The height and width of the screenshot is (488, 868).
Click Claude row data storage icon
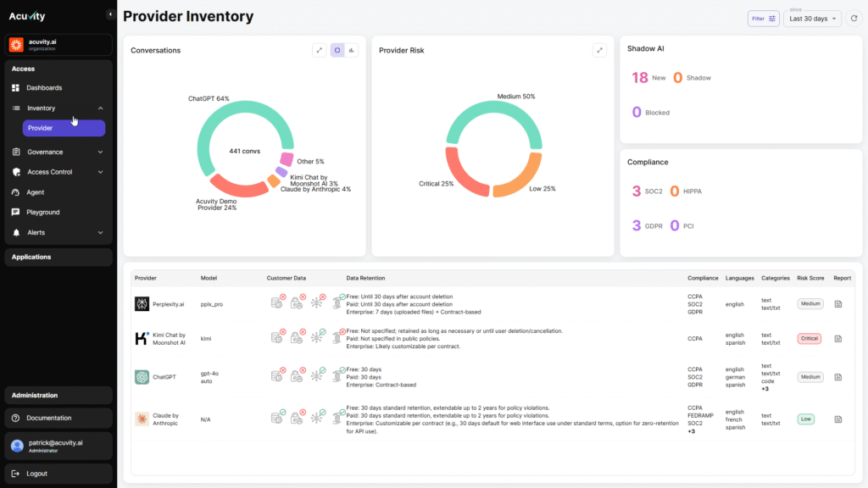pyautogui.click(x=277, y=418)
